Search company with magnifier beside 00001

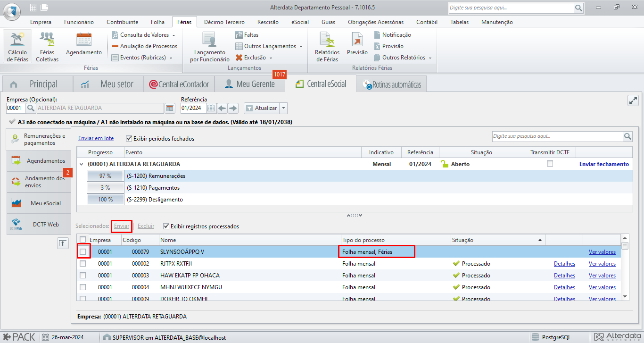(x=31, y=108)
